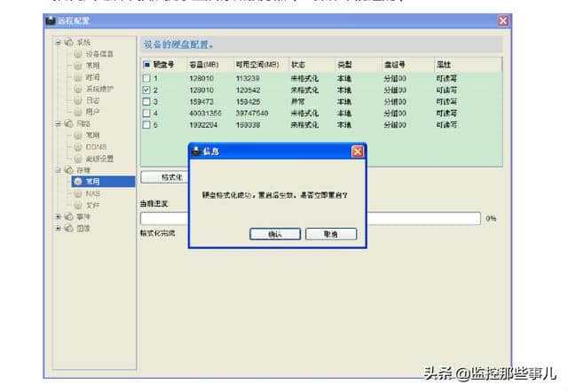The image size is (568, 392).
Task: Click the 异常 status cell of disk 3
Action: [x=298, y=102]
